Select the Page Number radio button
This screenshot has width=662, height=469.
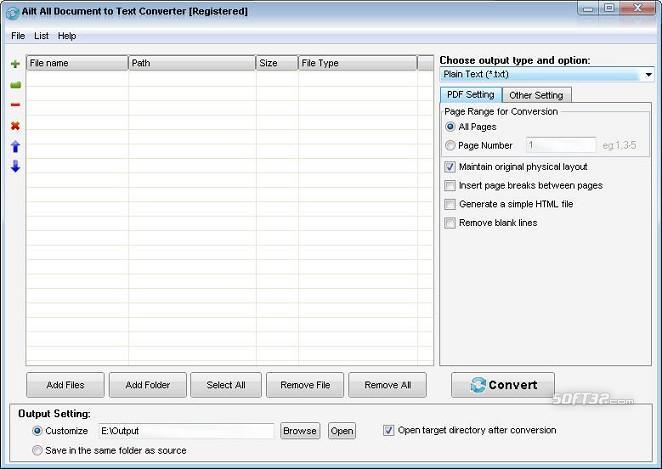tap(450, 145)
